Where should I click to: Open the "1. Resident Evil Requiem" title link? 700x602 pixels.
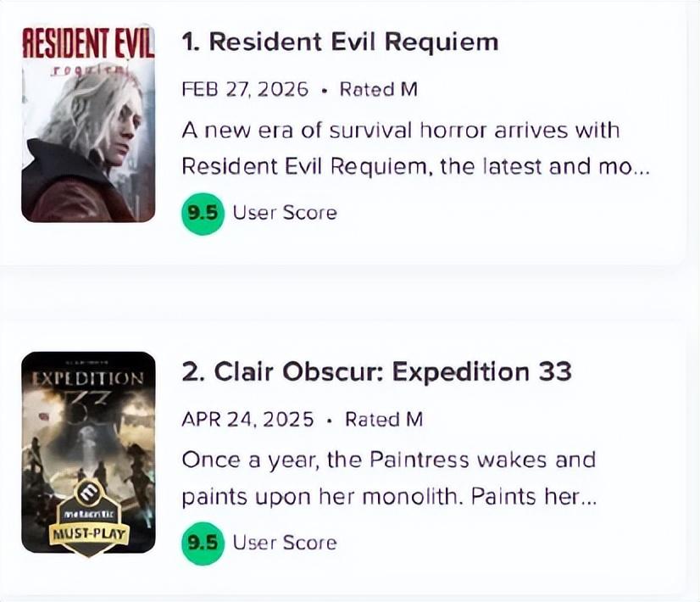tap(340, 42)
